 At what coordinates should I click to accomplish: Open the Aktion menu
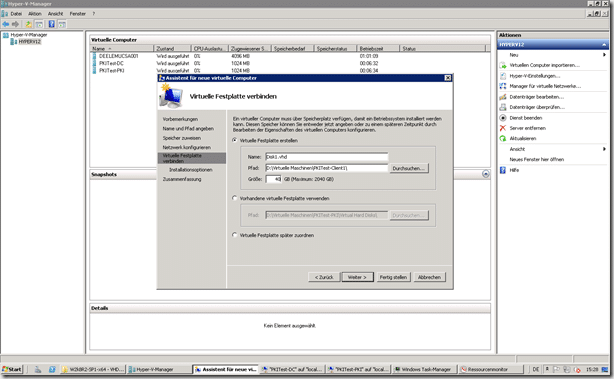tap(35, 14)
